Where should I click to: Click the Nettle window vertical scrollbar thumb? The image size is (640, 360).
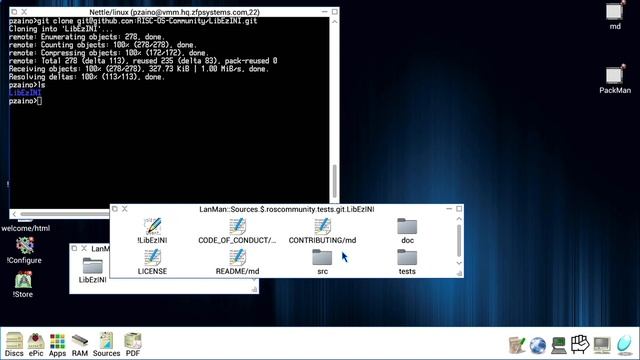(x=335, y=181)
